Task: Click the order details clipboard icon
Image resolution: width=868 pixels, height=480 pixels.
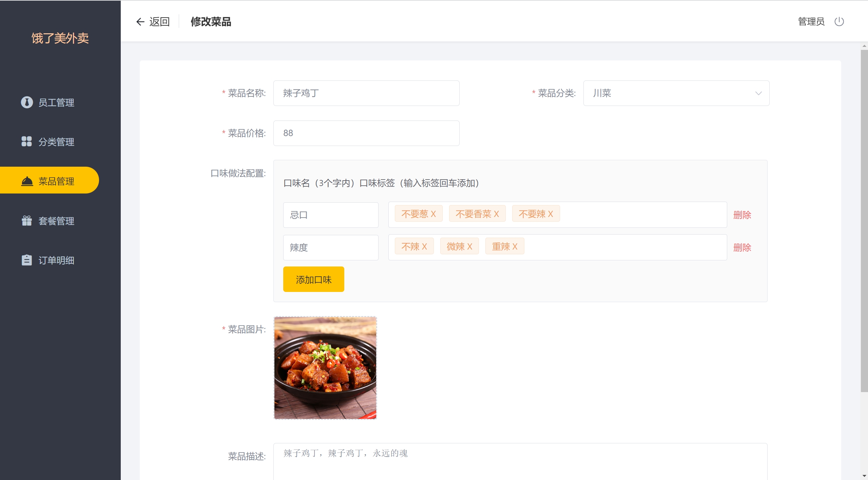Action: pyautogui.click(x=26, y=260)
